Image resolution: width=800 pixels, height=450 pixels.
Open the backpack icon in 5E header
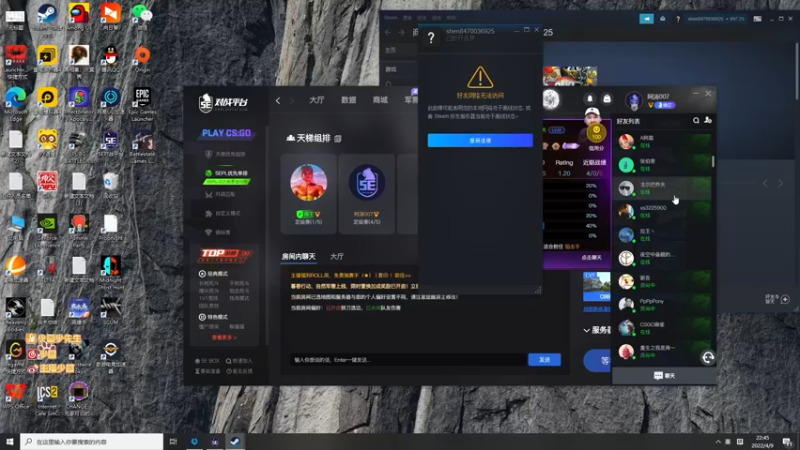coord(607,99)
